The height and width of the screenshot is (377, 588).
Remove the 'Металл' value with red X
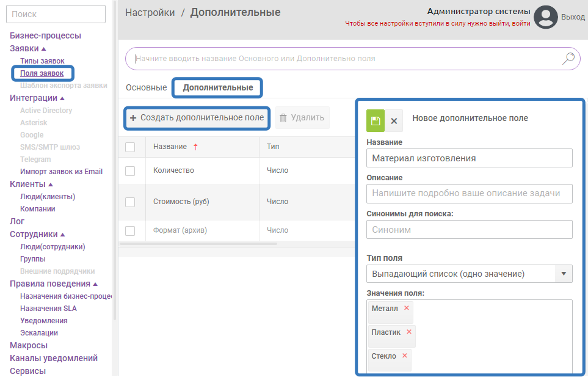click(x=407, y=308)
